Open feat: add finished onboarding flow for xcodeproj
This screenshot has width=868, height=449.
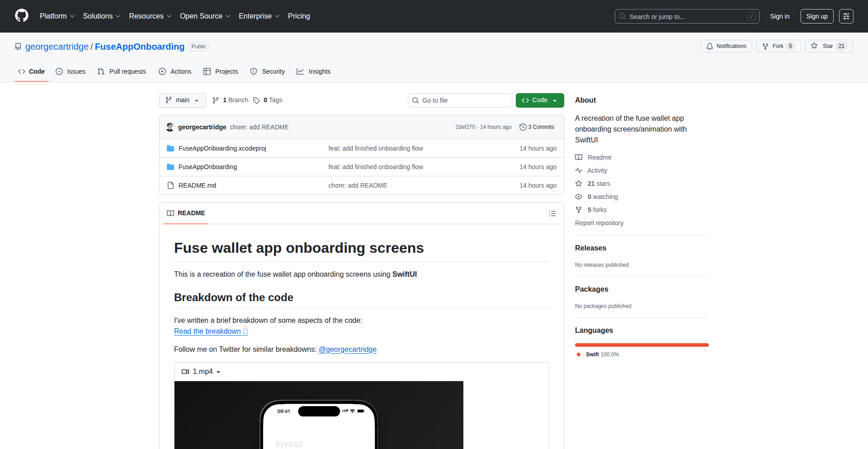pos(376,148)
